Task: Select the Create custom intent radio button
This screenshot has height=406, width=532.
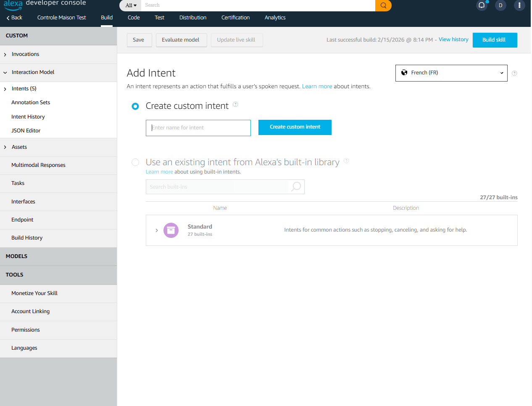Action: 135,106
